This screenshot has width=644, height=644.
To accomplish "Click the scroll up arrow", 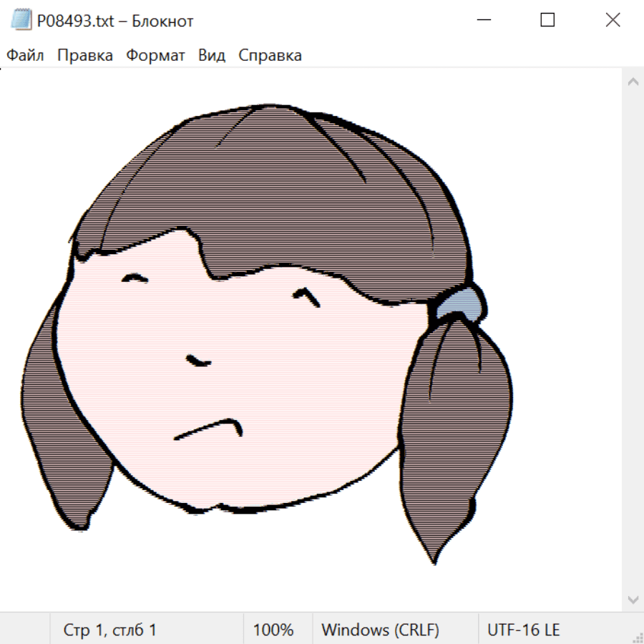I will [x=633, y=82].
